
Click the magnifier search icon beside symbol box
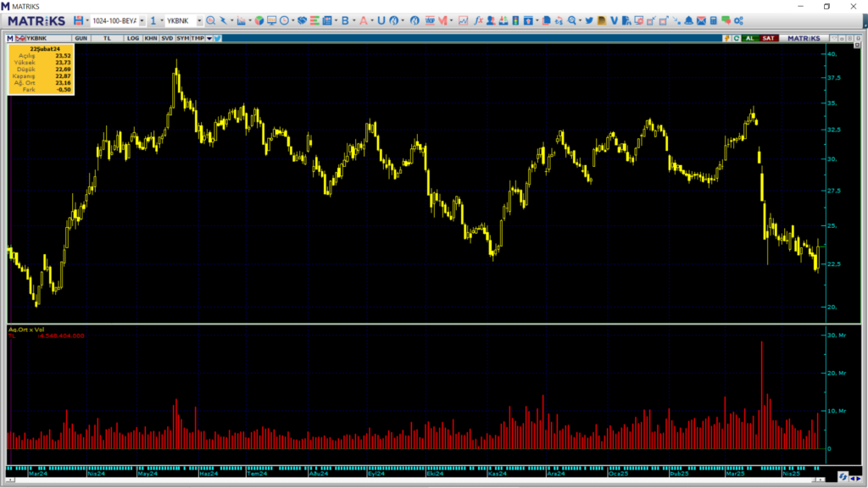coord(210,20)
